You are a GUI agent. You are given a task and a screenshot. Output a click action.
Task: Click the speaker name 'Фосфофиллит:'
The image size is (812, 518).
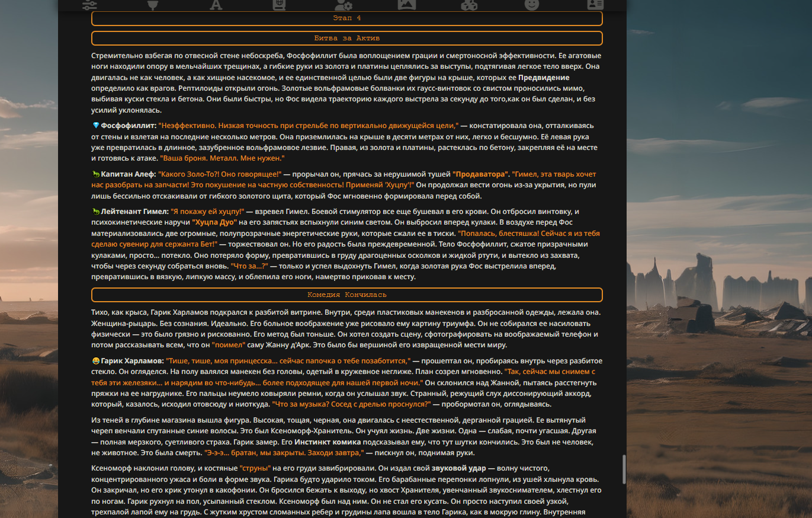tap(129, 126)
